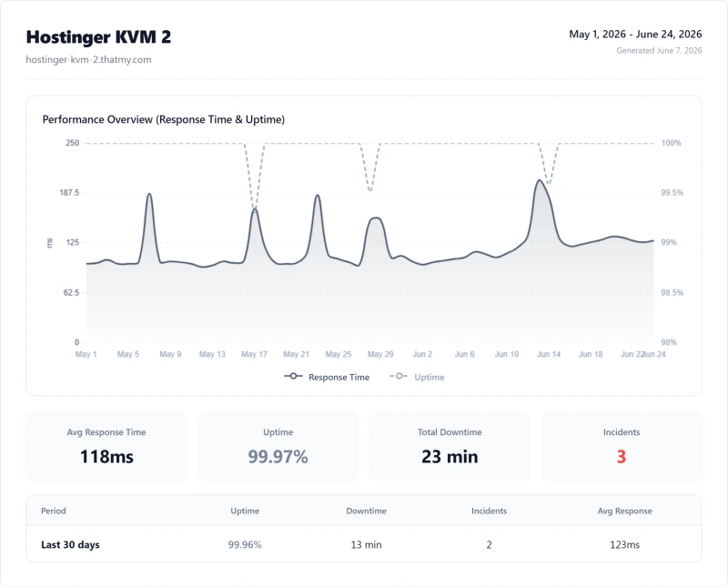This screenshot has height=587, width=728.
Task: Click the Jun 10 x-axis label
Action: point(507,354)
